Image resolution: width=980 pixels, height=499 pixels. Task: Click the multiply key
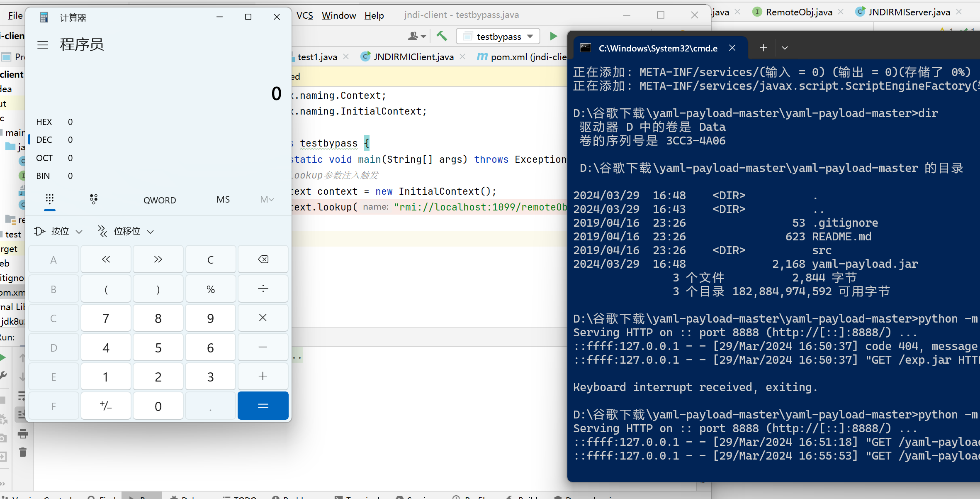pyautogui.click(x=263, y=318)
